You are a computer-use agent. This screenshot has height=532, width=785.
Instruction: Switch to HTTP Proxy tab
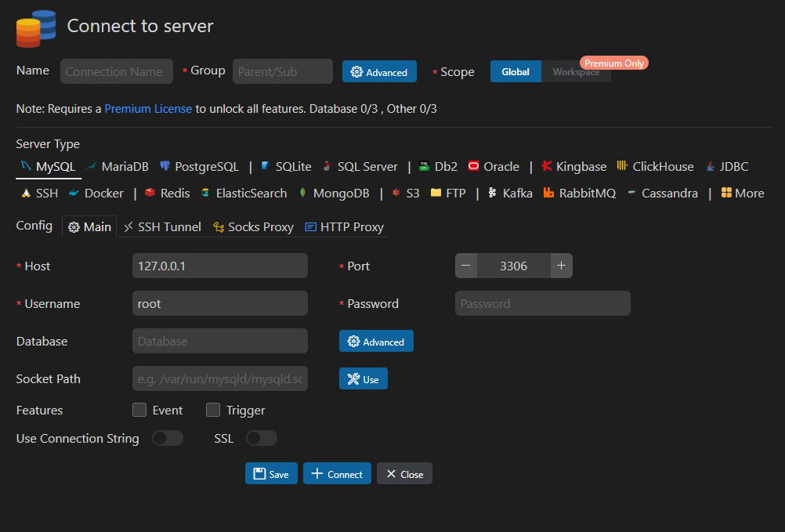[x=345, y=226]
